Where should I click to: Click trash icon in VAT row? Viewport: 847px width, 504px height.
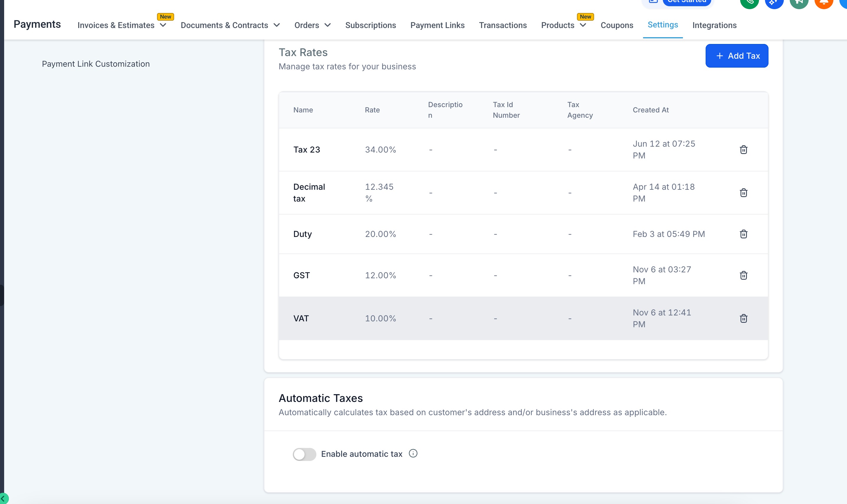click(743, 318)
